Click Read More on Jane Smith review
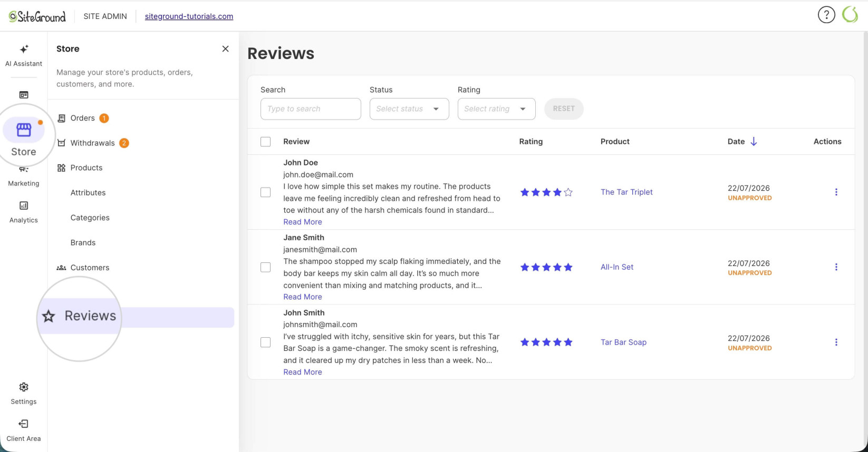 click(303, 297)
